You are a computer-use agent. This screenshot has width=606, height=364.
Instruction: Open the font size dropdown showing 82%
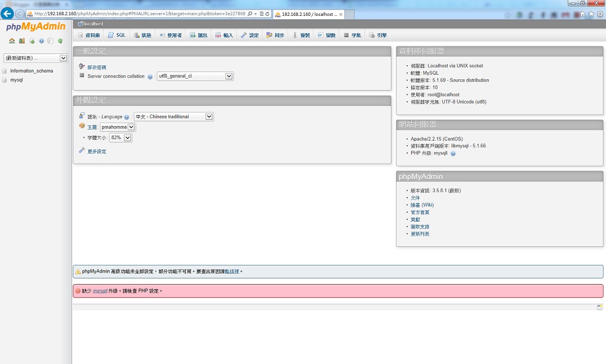(121, 137)
